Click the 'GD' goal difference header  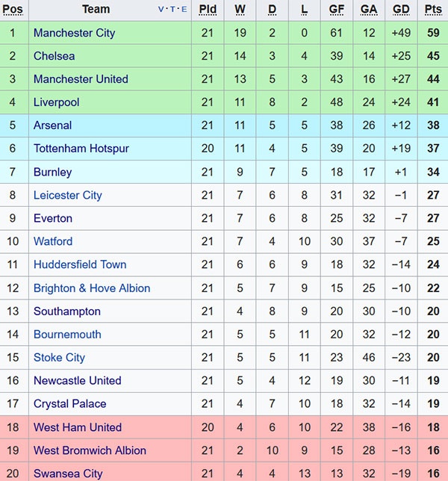[401, 10]
